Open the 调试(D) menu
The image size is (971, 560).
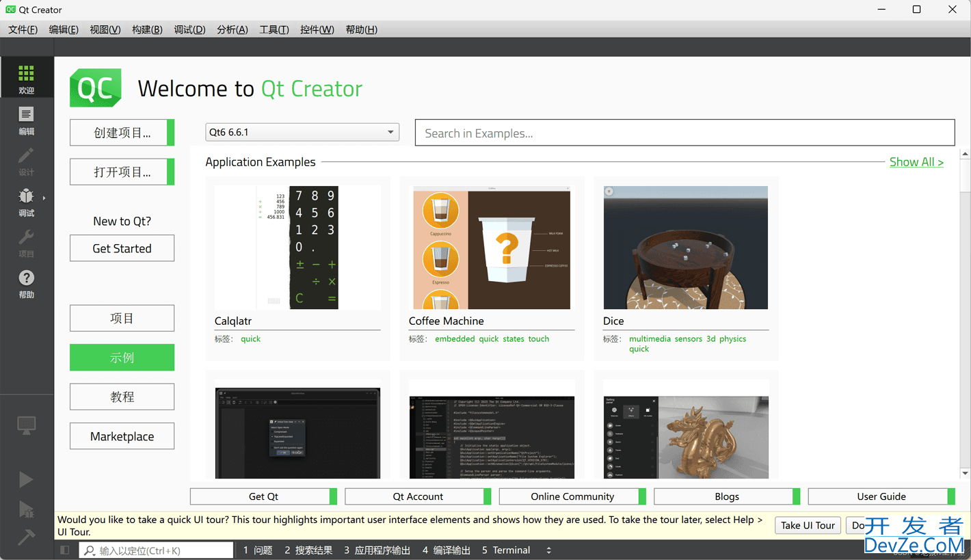(189, 29)
